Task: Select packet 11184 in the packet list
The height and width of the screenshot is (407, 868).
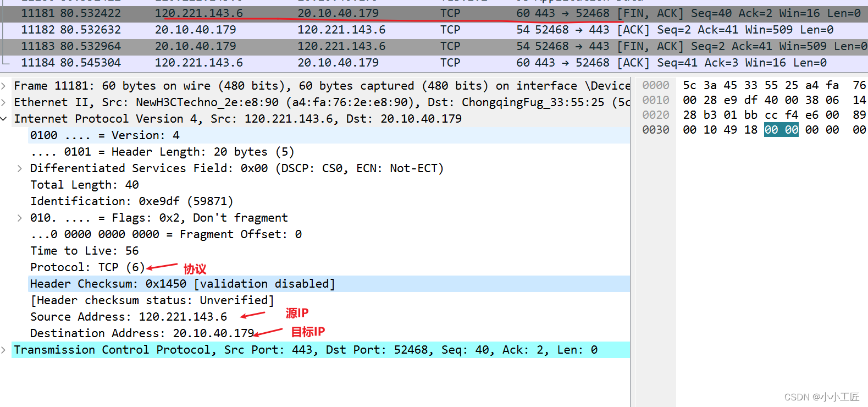Action: coord(434,63)
